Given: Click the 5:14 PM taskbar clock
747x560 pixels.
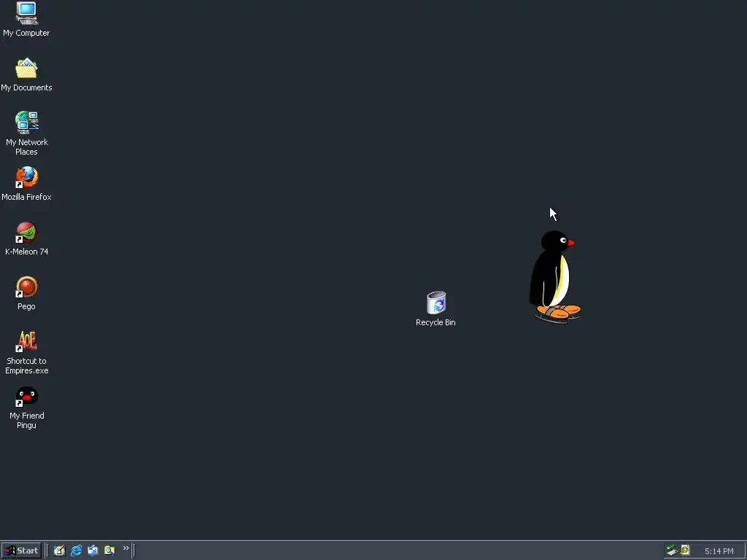Looking at the screenshot, I should click(719, 551).
